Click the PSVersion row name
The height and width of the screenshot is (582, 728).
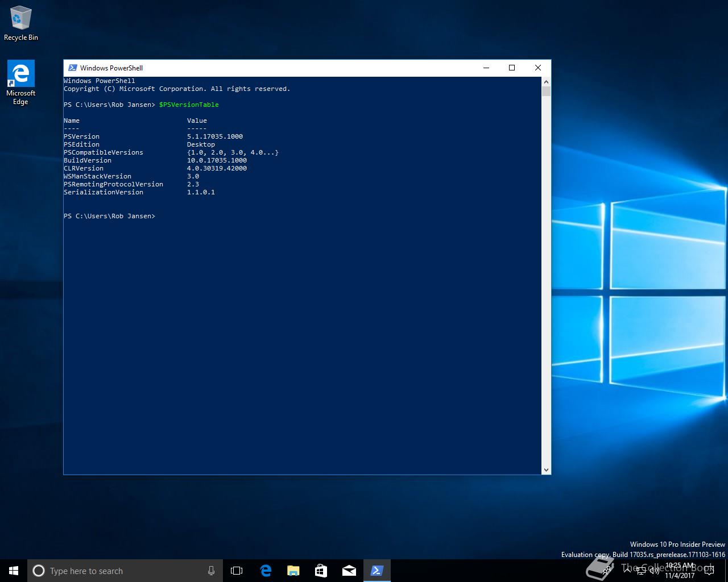(x=81, y=136)
